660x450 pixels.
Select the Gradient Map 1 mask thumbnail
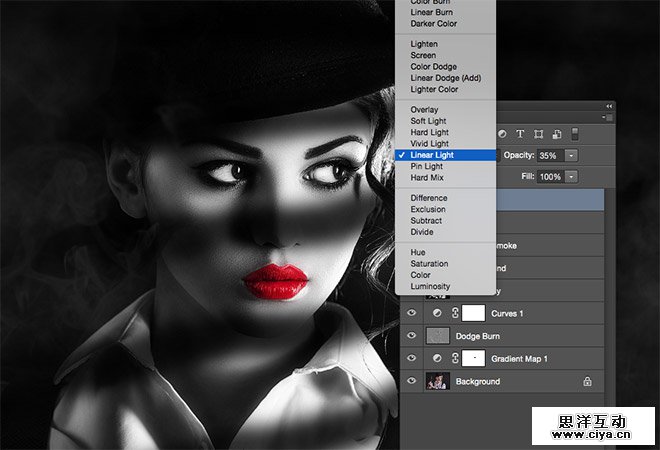pos(474,358)
